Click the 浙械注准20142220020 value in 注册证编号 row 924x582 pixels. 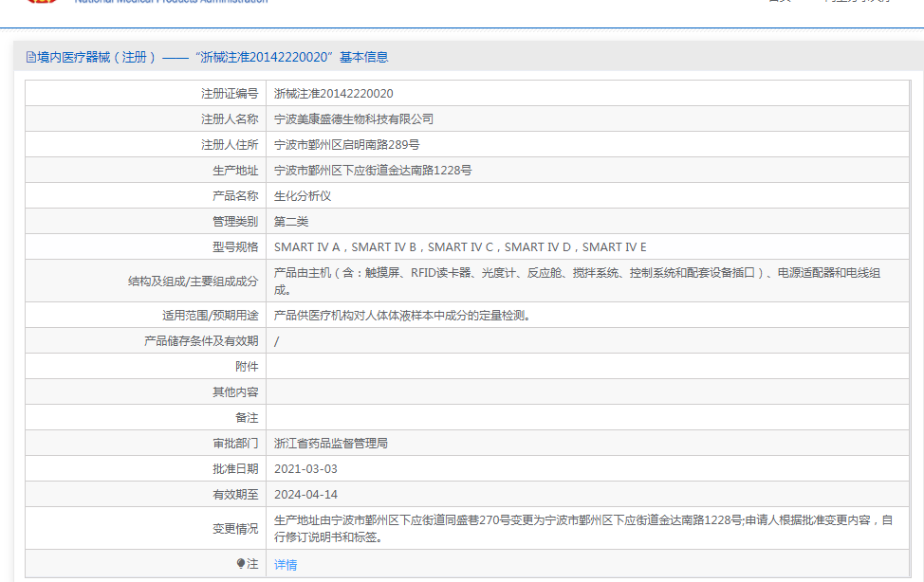tap(334, 94)
